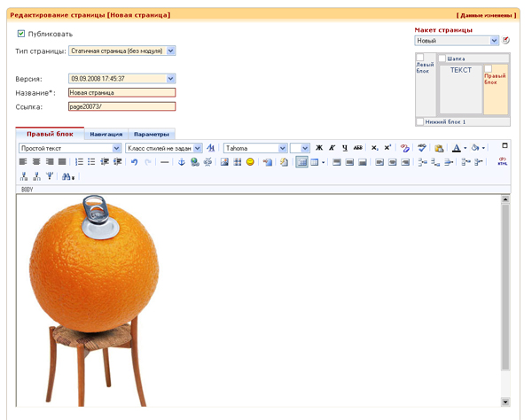Click the edit layout icon beside Новый
532x420 pixels.
click(506, 41)
